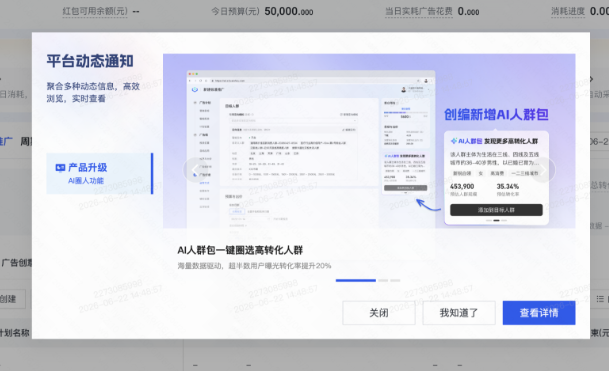The width and height of the screenshot is (609, 371).
Task: Click 海量数据驱动 description text
Action: click(254, 266)
